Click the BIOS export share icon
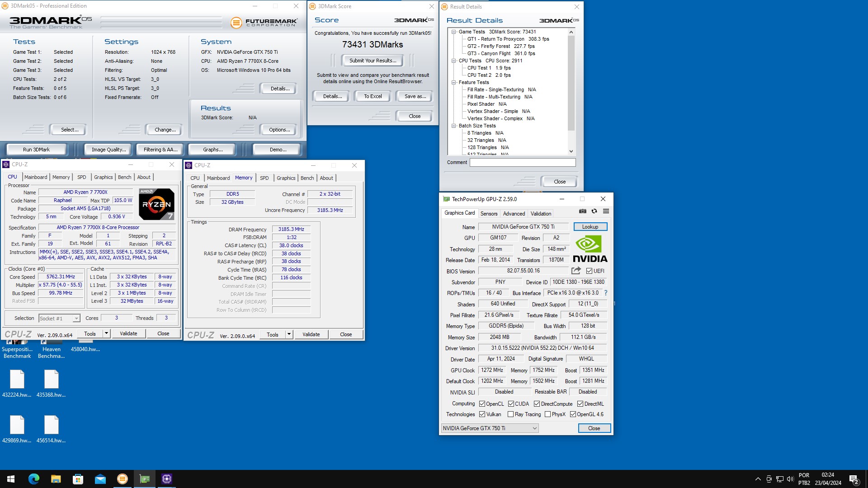Viewport: 868px width, 488px height. click(x=576, y=271)
